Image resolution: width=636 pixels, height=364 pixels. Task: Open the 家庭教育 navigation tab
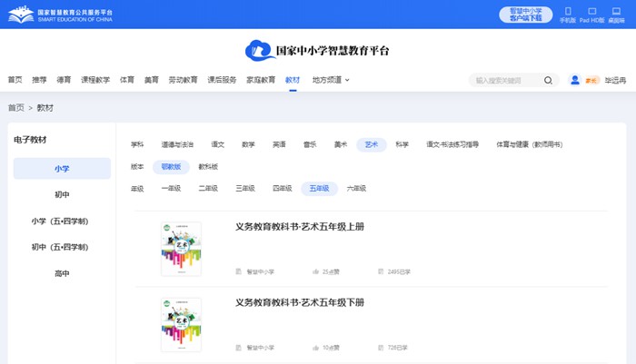[261, 80]
